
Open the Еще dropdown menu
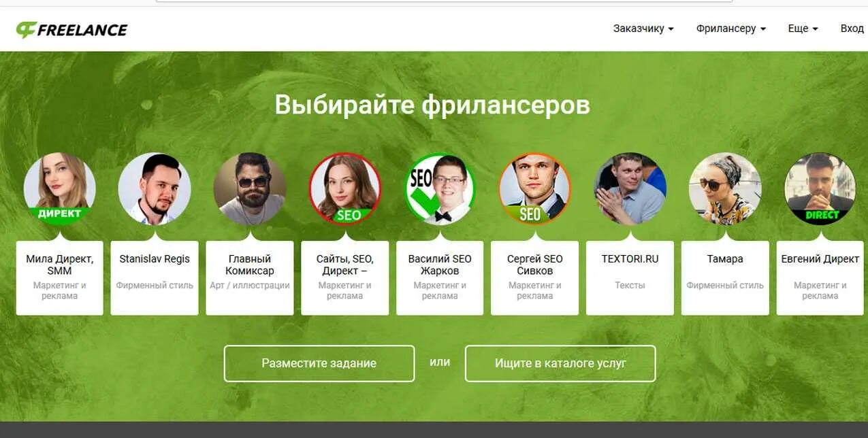pos(803,29)
